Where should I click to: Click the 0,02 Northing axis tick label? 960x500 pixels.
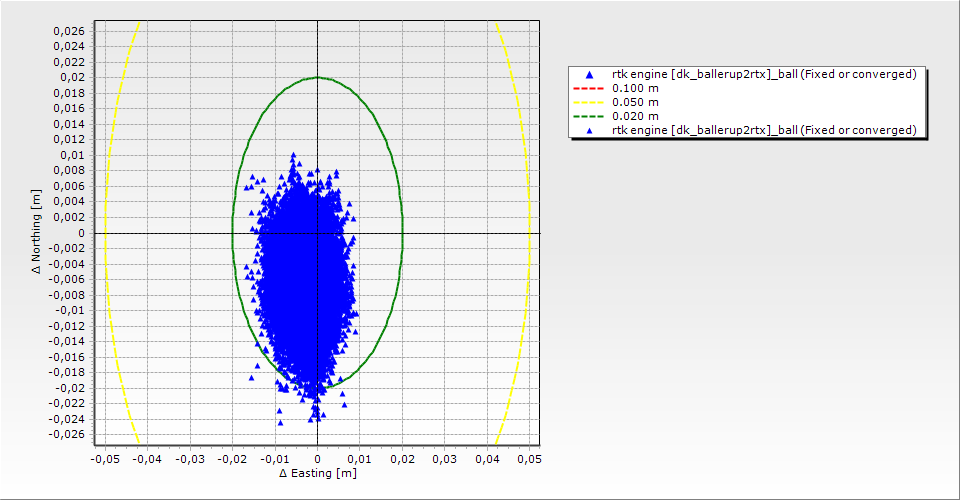coord(72,77)
